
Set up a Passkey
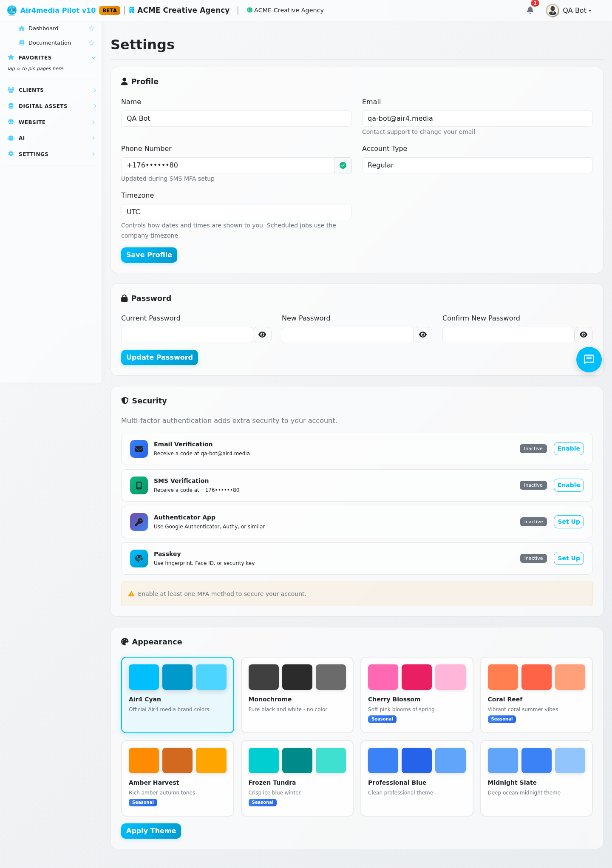tap(569, 559)
